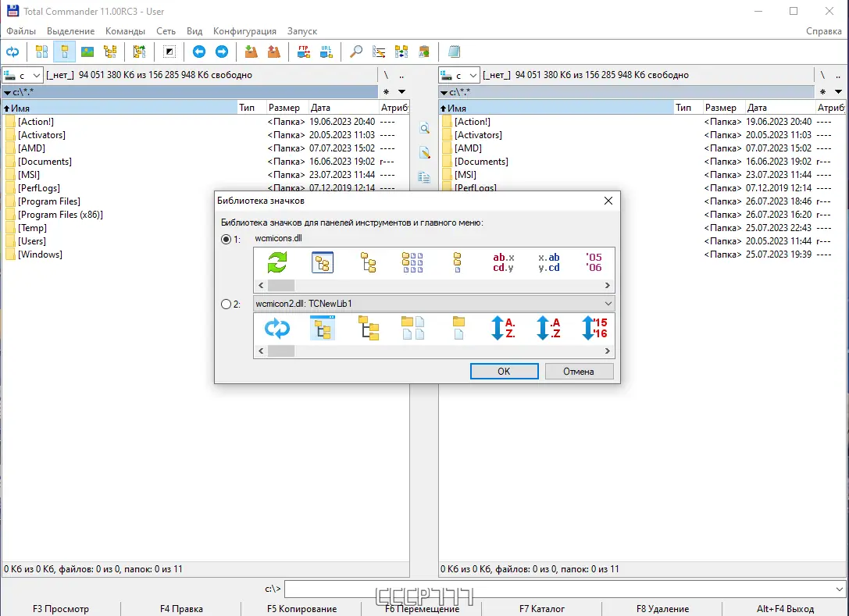Click F5 Копирование function button
The height and width of the screenshot is (616, 849).
click(301, 609)
